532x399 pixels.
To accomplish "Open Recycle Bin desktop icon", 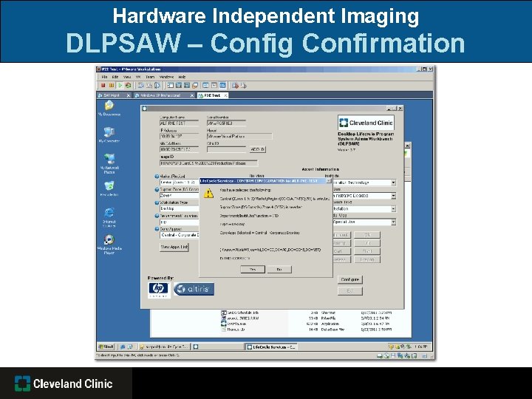I will [x=109, y=188].
